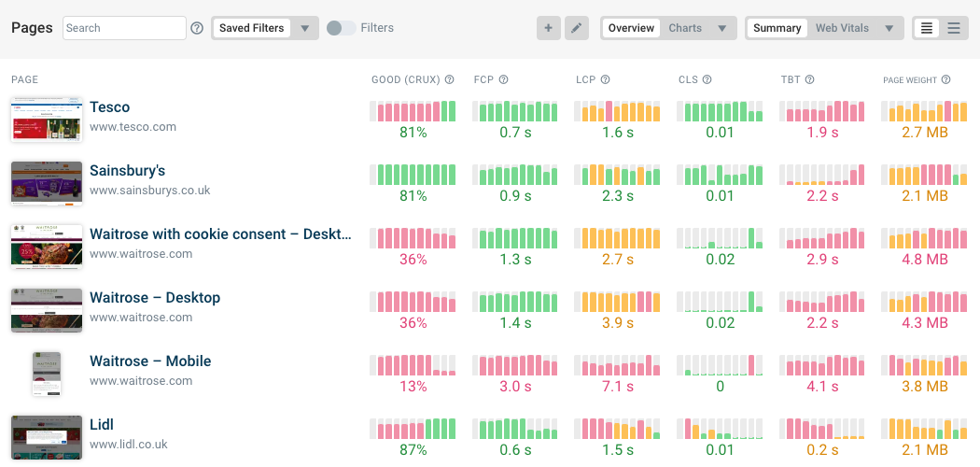The height and width of the screenshot is (467, 980).
Task: Select the Overview tab
Action: click(x=631, y=28)
